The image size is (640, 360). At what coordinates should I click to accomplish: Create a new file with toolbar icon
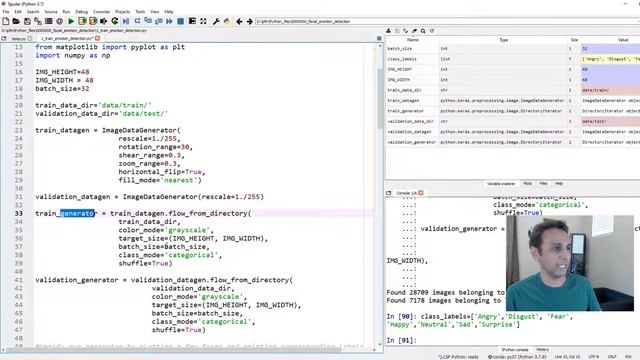[x=6, y=21]
